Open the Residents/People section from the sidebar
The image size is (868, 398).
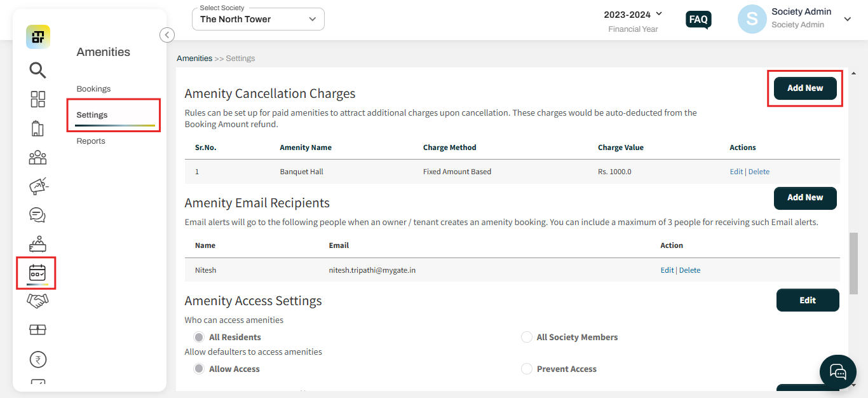pos(37,157)
